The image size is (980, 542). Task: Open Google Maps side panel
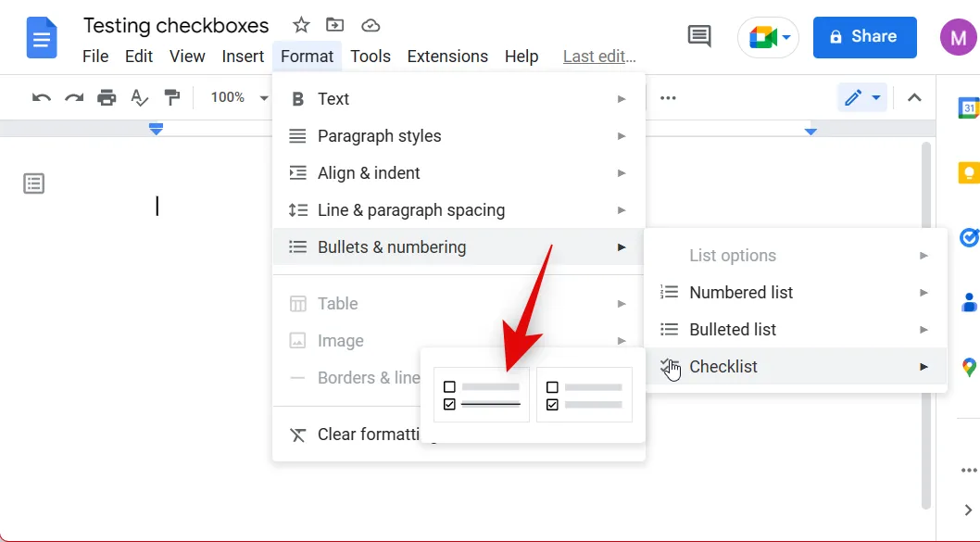[970, 367]
